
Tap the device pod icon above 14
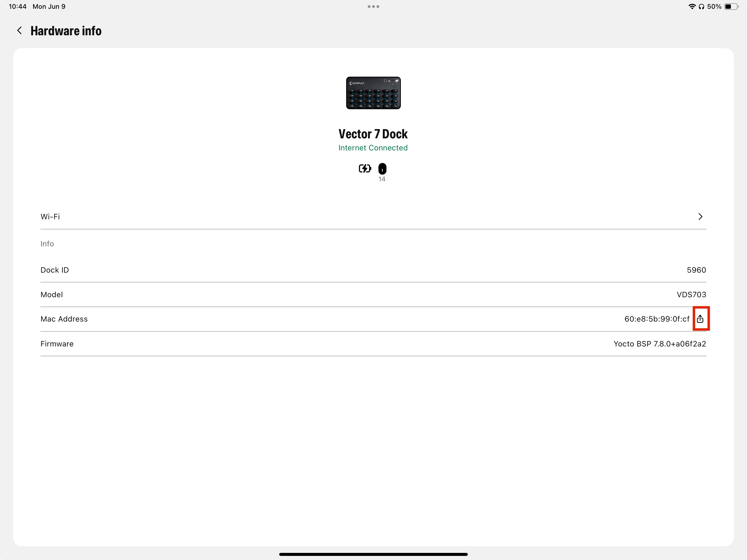coord(382,168)
